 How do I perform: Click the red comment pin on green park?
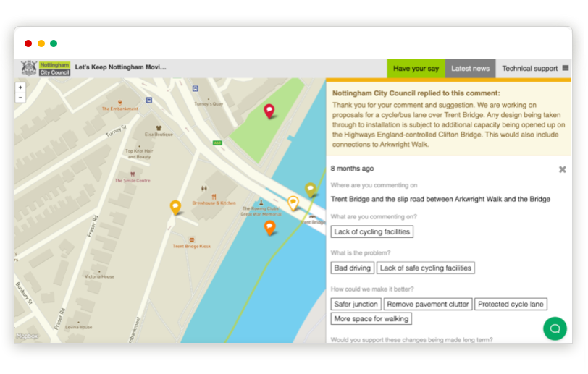(269, 111)
